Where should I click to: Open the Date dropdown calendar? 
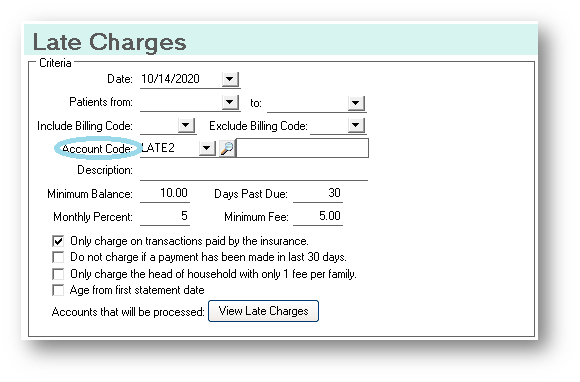230,79
